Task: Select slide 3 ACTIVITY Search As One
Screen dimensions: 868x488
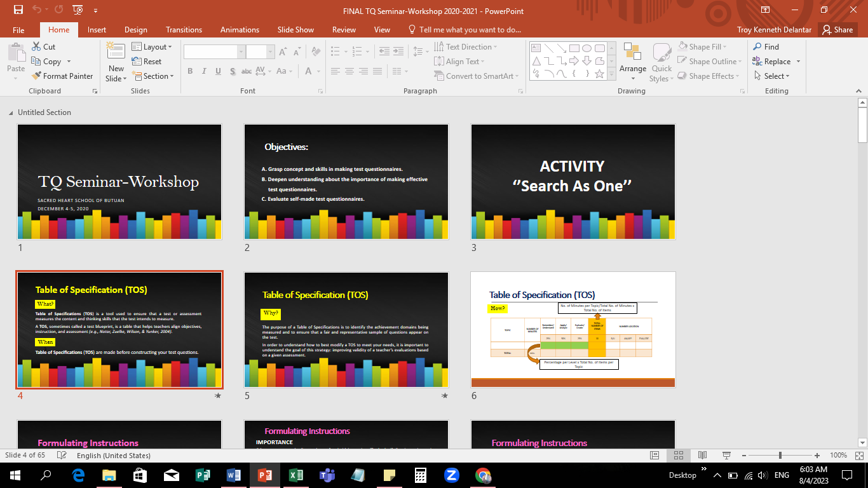Action: point(573,182)
